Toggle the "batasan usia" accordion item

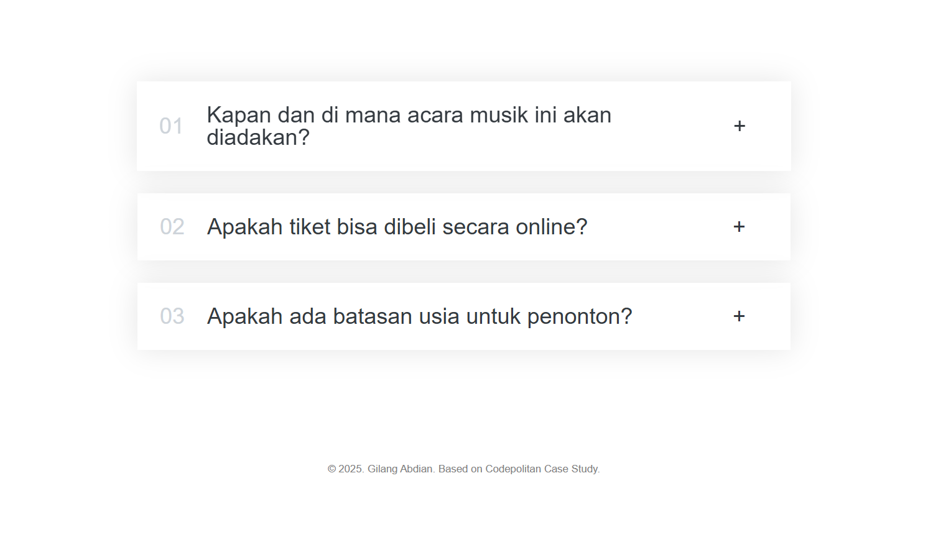coord(464,316)
